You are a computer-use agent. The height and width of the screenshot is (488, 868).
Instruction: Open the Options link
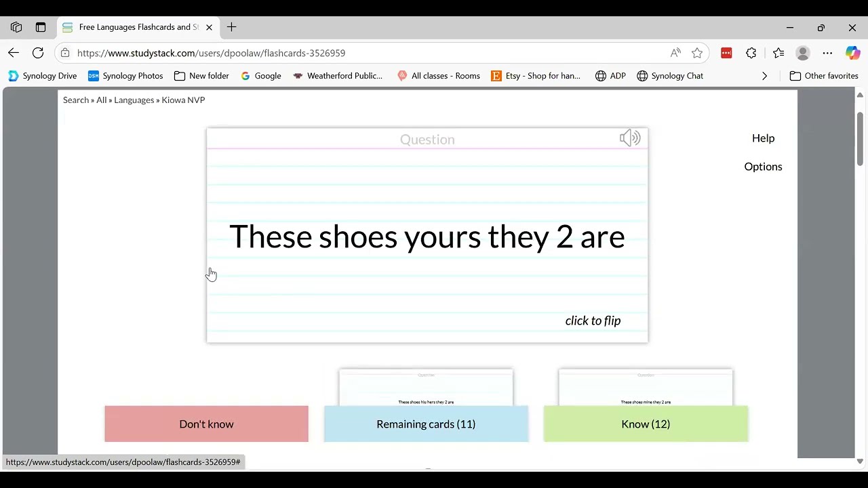[763, 167]
